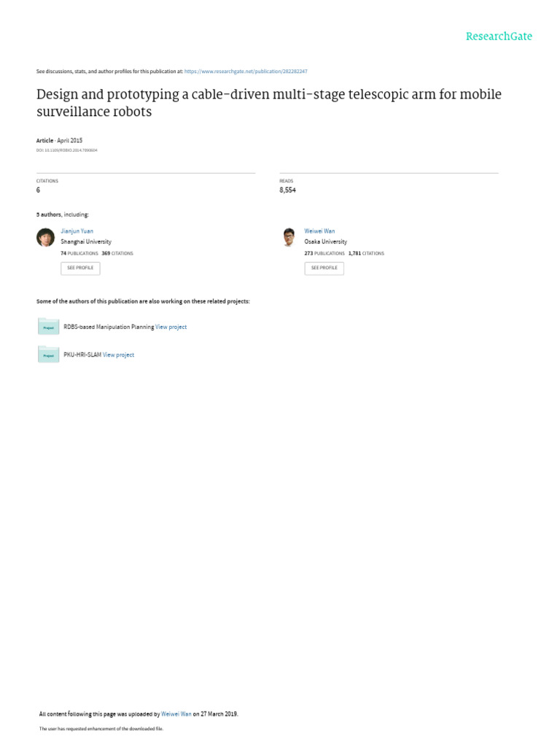
Task: Click the RDBS-based Manipulation Planning project icon
Action: tap(48, 328)
